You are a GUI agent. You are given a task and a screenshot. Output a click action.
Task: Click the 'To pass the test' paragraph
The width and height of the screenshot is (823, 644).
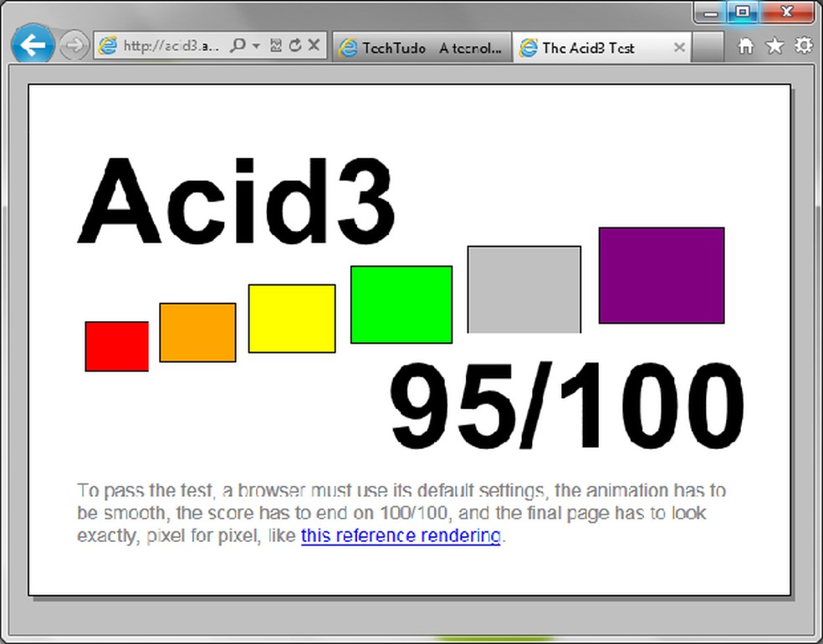coord(401,513)
